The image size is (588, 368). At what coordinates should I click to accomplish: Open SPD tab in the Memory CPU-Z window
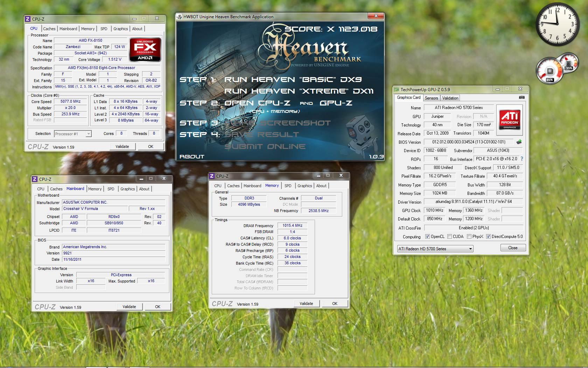tap(288, 186)
